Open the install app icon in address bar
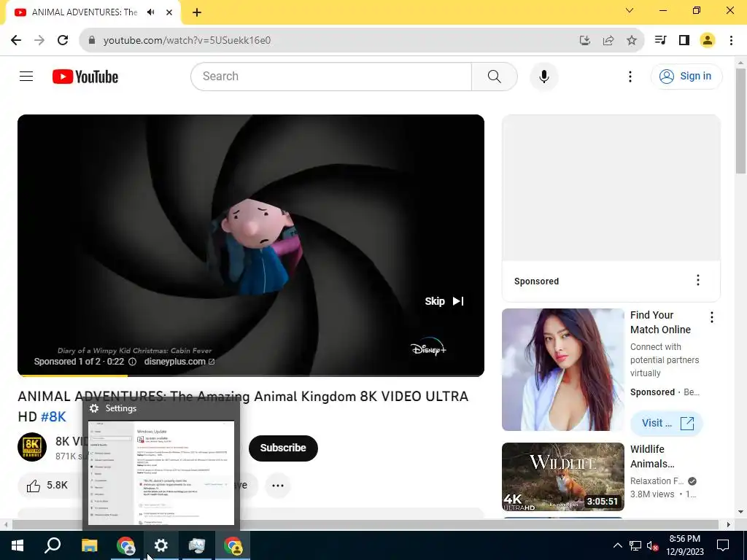747x560 pixels. coord(585,40)
